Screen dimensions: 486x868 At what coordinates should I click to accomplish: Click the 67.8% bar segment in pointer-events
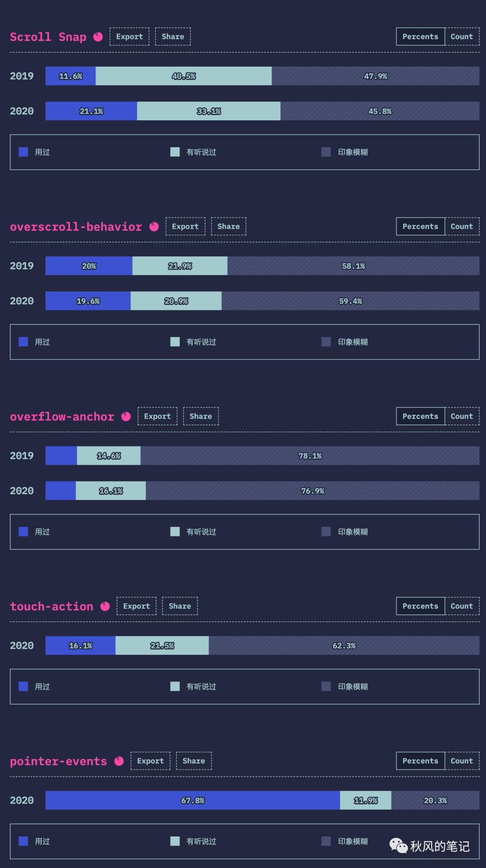193,800
